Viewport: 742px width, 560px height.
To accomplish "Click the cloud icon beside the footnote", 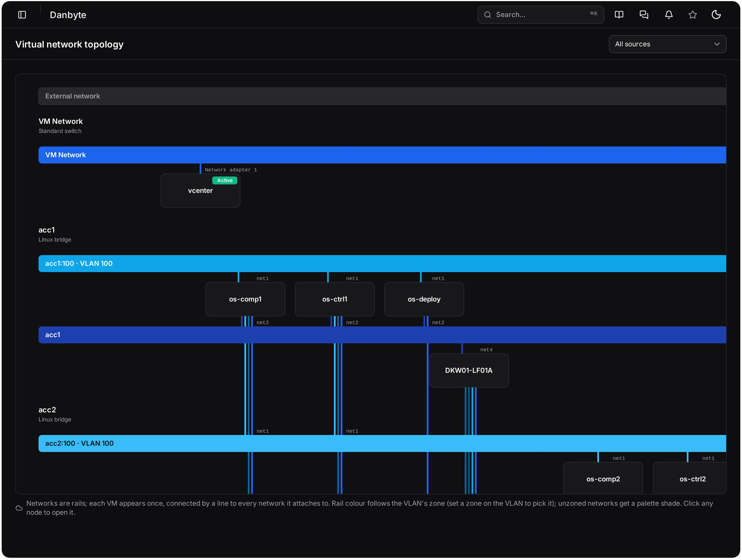I will click(19, 508).
